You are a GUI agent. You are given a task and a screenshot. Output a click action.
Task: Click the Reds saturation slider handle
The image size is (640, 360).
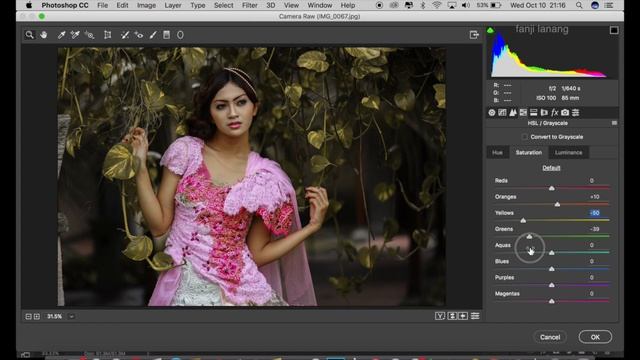(x=551, y=188)
